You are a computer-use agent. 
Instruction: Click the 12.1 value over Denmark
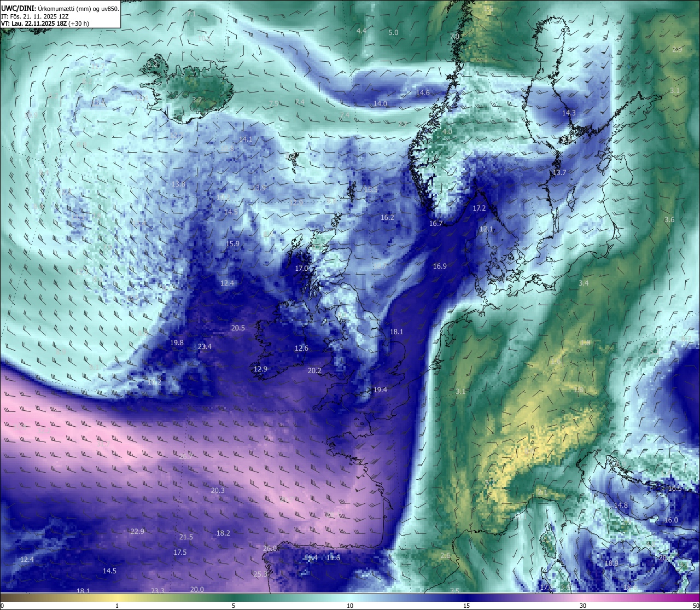[x=486, y=229]
